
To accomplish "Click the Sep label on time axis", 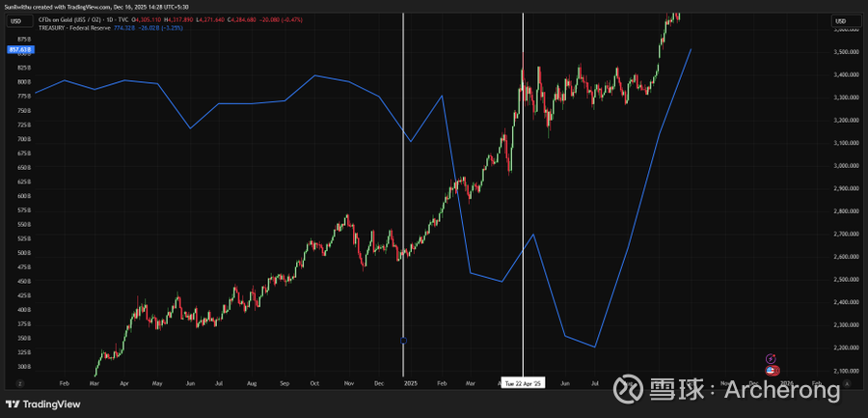I will (x=285, y=383).
